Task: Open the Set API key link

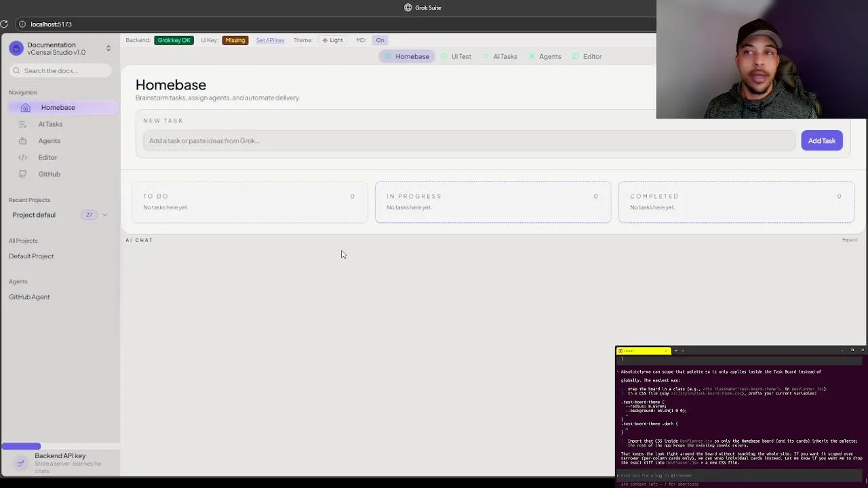Action: click(270, 40)
